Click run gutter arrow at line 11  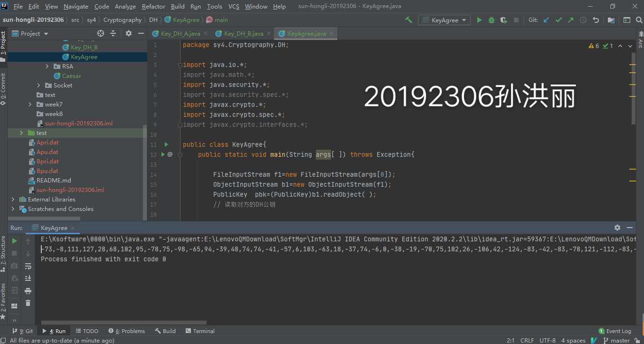pos(166,144)
